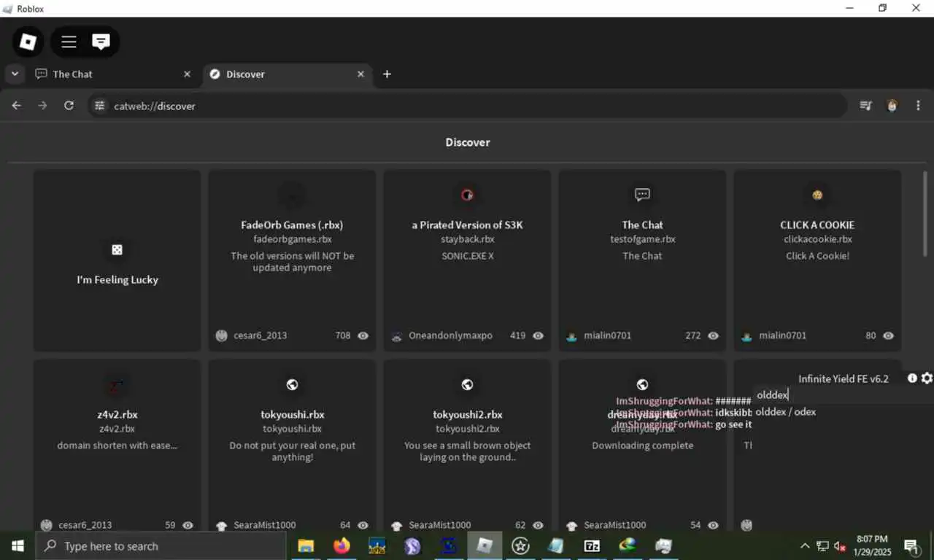Open a Pirated Version of S3K card

pos(467,261)
